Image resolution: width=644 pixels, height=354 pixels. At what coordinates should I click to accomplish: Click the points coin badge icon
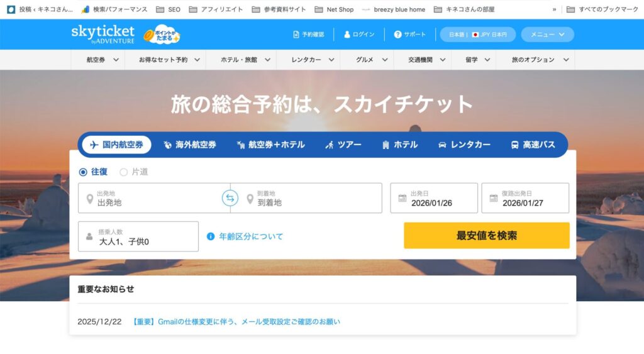(x=162, y=35)
